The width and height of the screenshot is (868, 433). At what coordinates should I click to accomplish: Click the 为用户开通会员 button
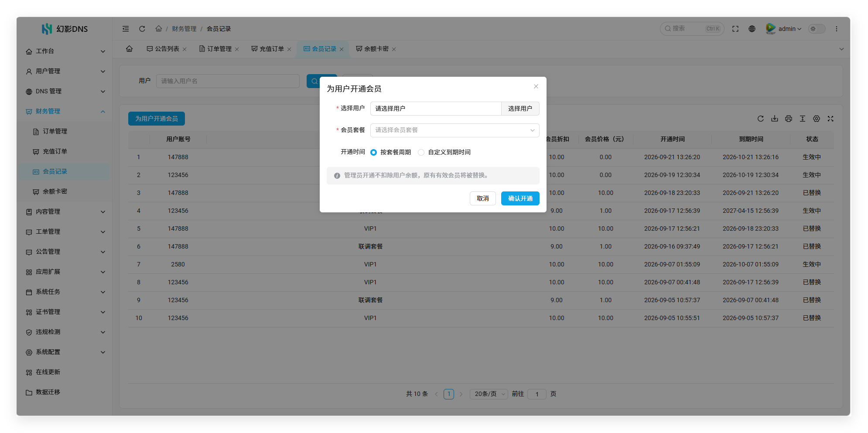(157, 119)
